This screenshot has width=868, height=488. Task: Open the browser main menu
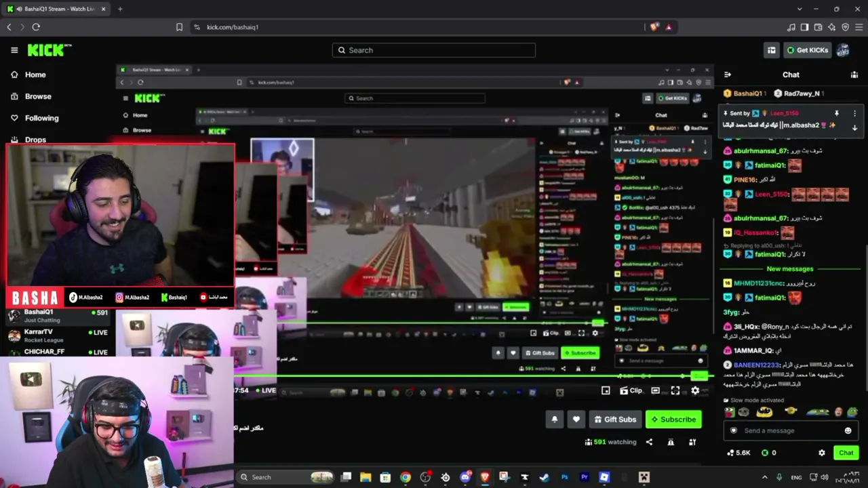(x=859, y=27)
